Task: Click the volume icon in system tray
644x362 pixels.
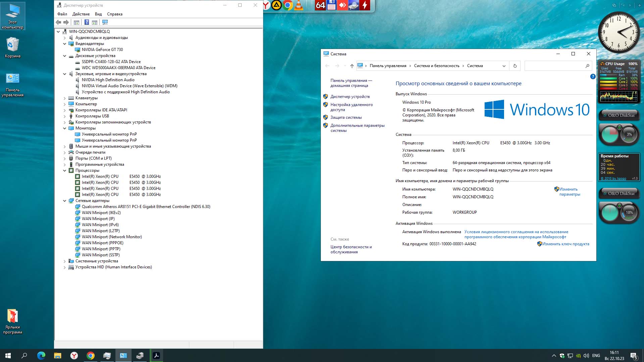Action: coord(586,356)
